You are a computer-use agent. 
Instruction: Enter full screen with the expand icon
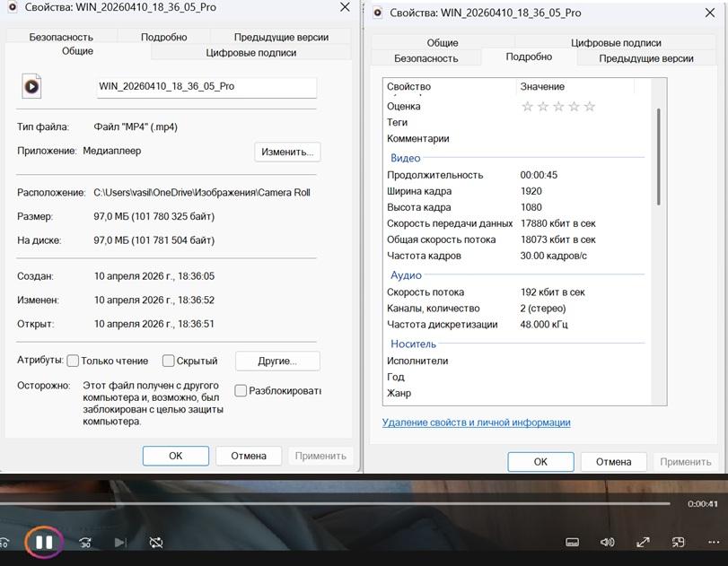pyautogui.click(x=643, y=543)
